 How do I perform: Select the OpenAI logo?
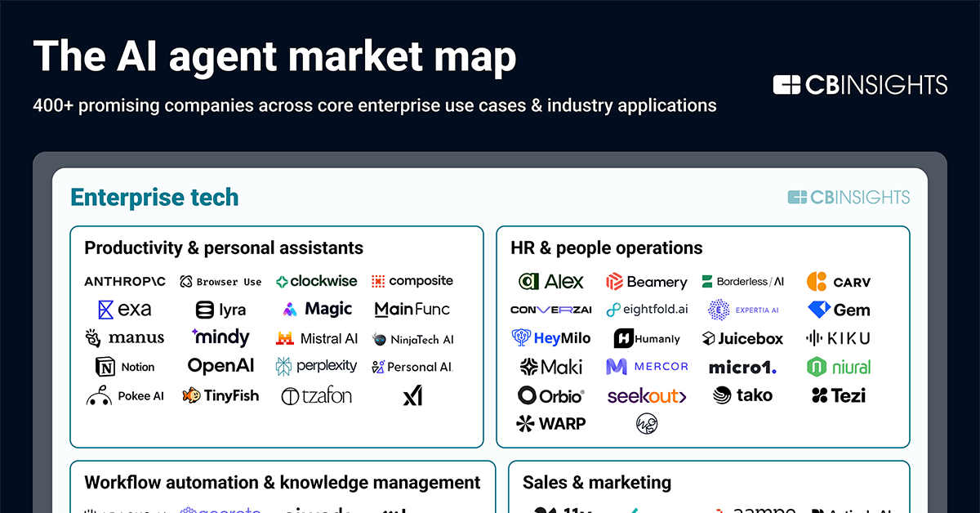(220, 366)
